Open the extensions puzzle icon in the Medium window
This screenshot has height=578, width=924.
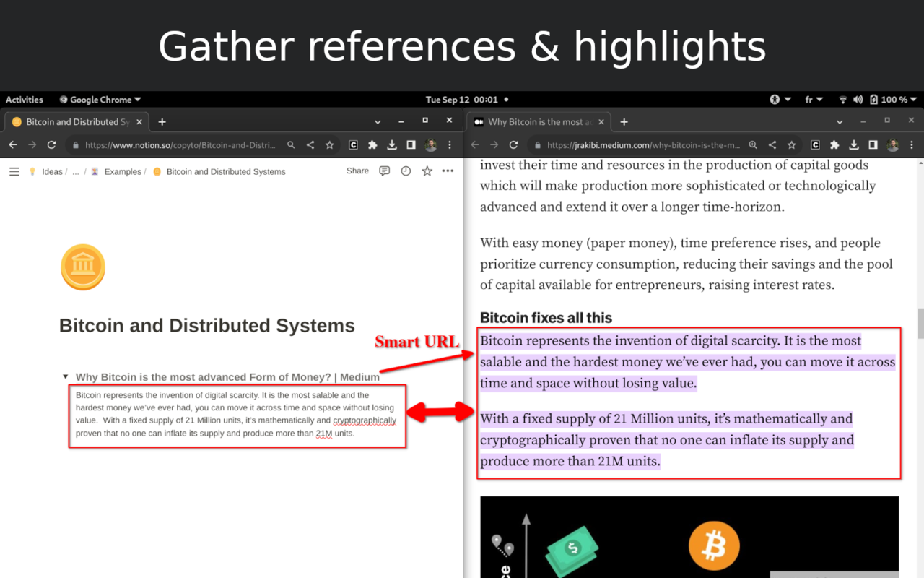click(834, 145)
